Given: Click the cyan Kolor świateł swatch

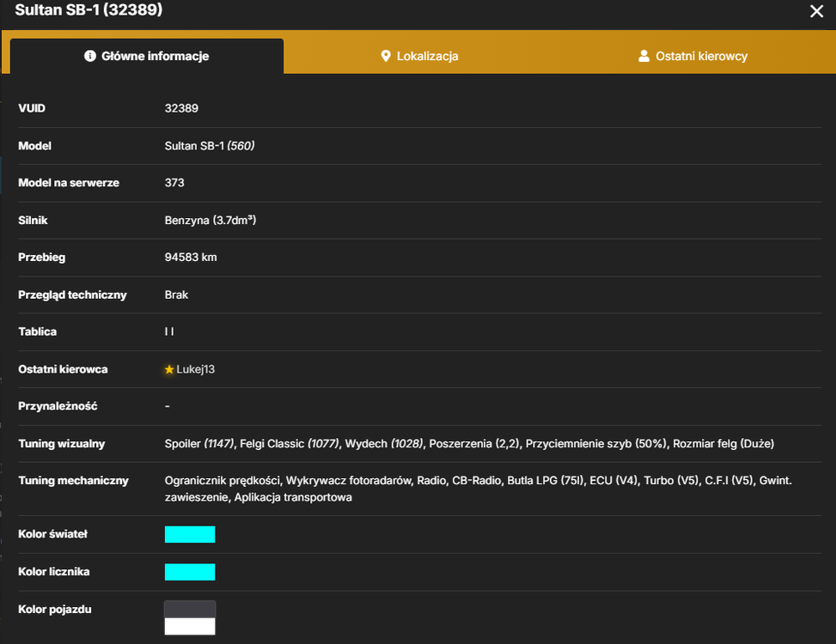Looking at the screenshot, I should 190,534.
